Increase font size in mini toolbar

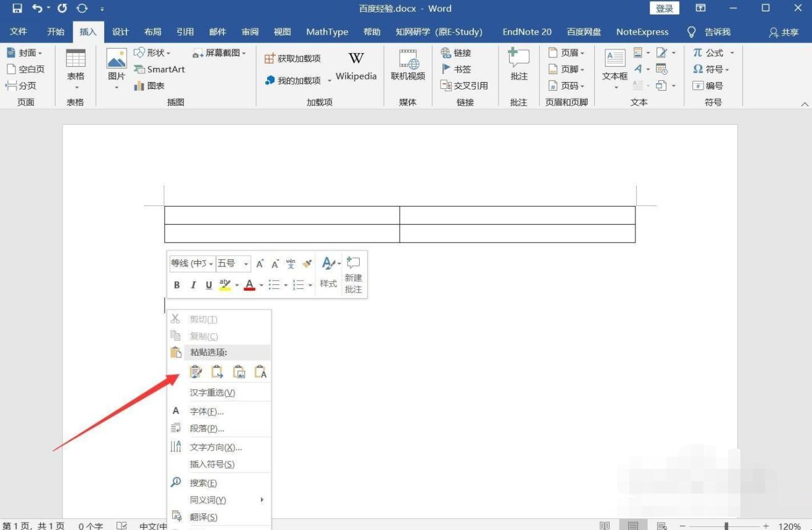(260, 263)
